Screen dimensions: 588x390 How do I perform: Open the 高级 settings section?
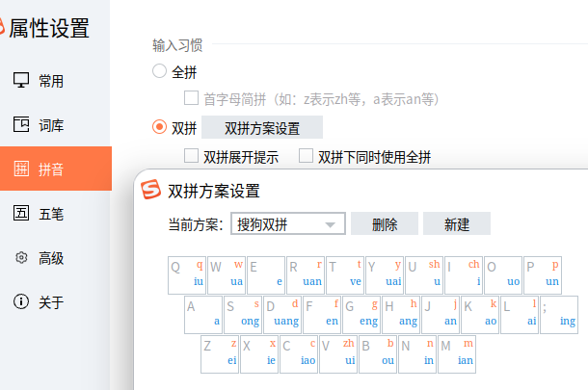coord(56,258)
